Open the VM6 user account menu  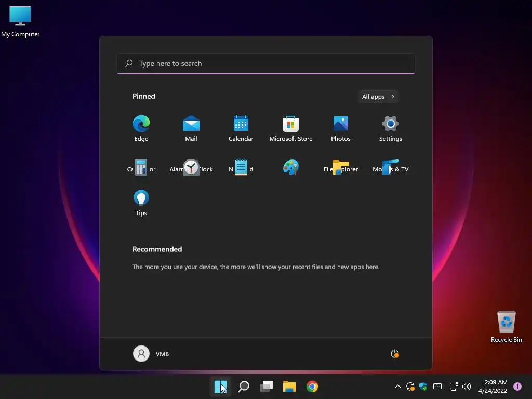(x=151, y=353)
